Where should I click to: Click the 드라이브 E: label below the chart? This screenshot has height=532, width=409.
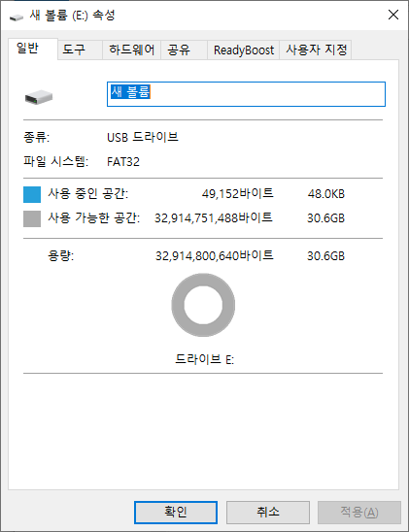pos(204,359)
